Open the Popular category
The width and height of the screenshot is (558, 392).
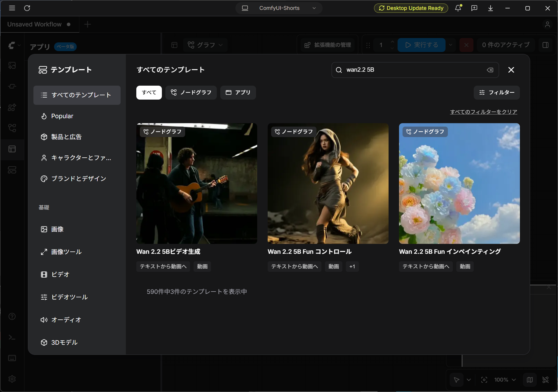click(x=77, y=116)
